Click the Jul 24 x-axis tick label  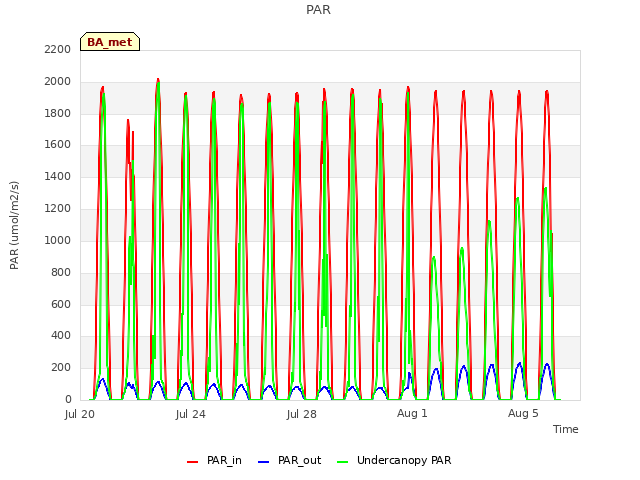191,414
